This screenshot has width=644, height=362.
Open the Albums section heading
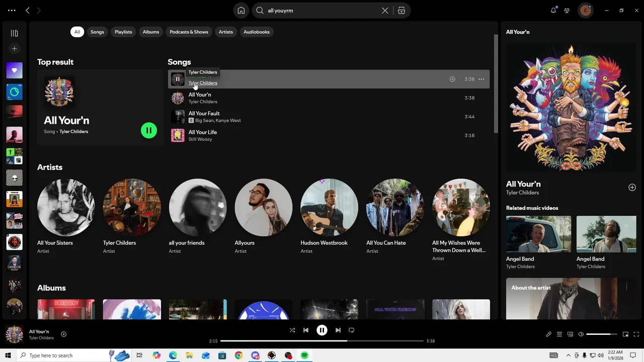pyautogui.click(x=51, y=288)
